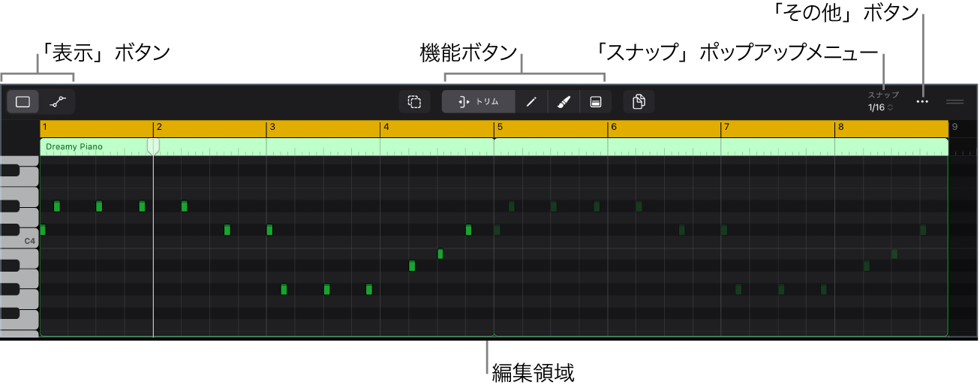Activate the multiple-select marquee button
Image resolution: width=980 pixels, height=385 pixels.
(x=414, y=102)
